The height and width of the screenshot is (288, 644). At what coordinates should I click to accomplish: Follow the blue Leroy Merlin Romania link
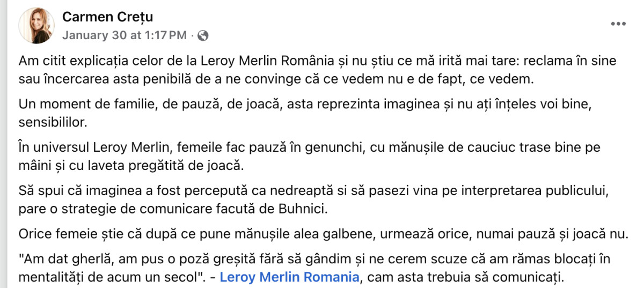pyautogui.click(x=289, y=278)
